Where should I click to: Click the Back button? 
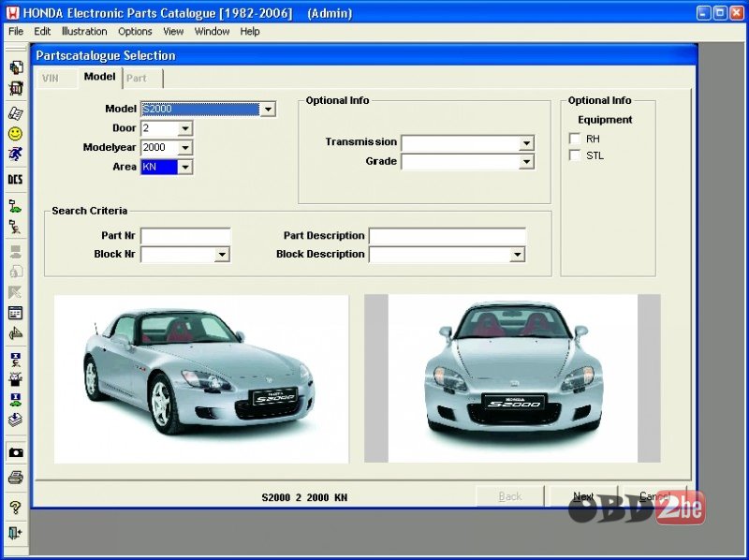click(509, 496)
